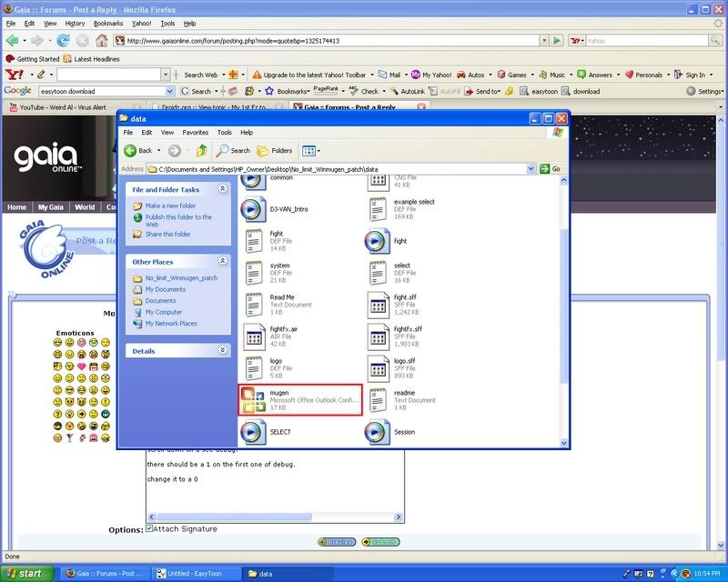Toggle Explorer Folders pane button

pyautogui.click(x=275, y=150)
